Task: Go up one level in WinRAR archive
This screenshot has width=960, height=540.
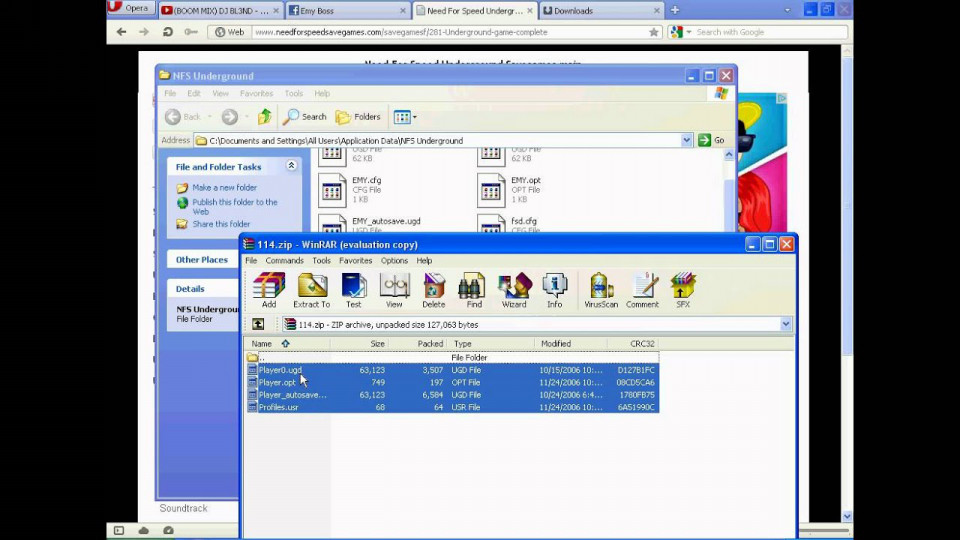Action: pyautogui.click(x=258, y=324)
